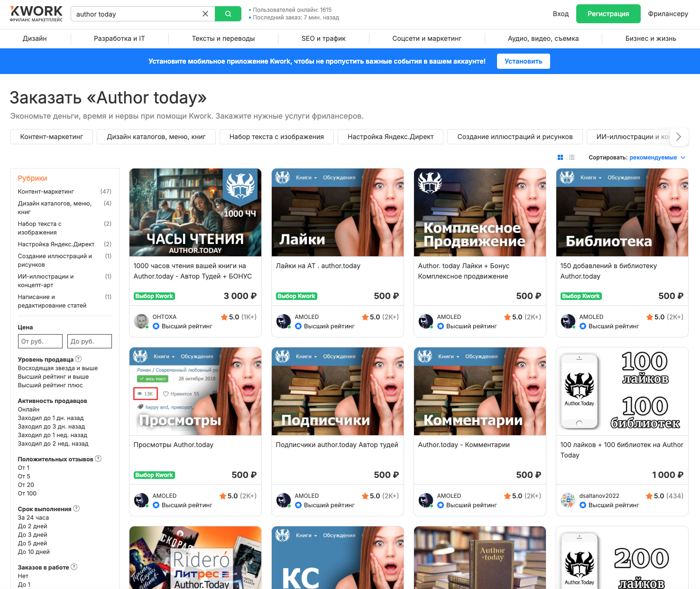Open AMOLED avatar on the Комментарии card
Screen dimensions: 700x589
pos(426,500)
